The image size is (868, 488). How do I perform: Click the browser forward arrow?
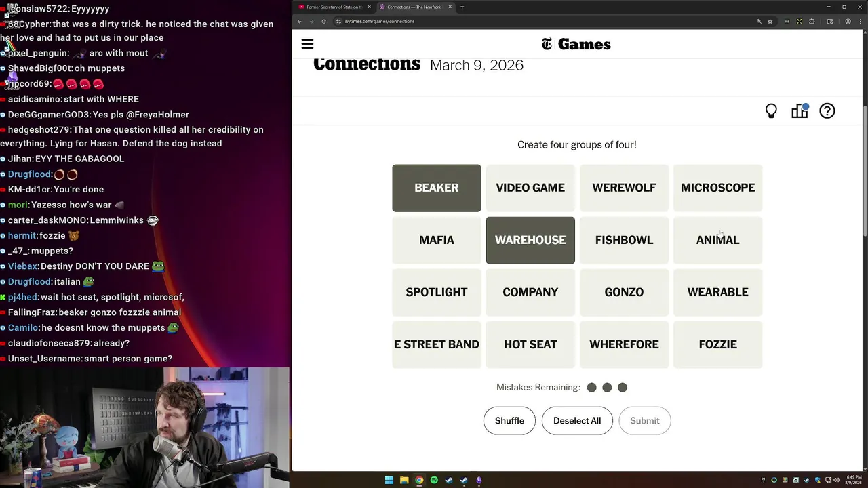pos(311,21)
